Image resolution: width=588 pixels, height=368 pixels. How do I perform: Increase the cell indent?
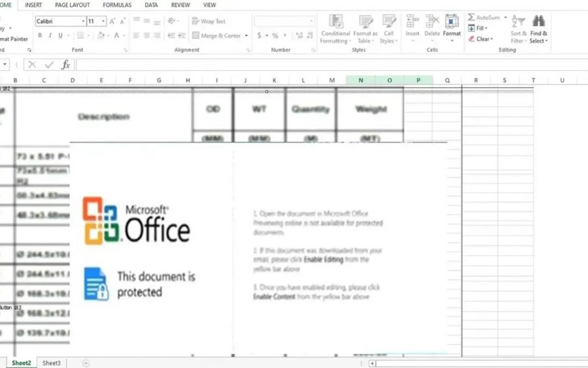(182, 35)
